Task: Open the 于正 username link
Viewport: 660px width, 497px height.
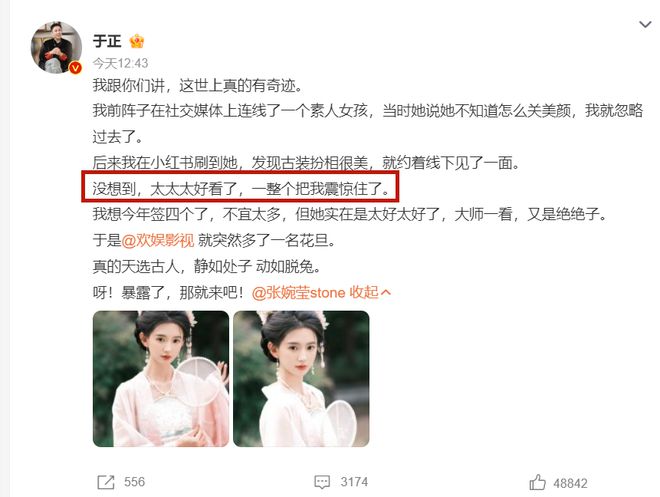Action: tap(107, 41)
